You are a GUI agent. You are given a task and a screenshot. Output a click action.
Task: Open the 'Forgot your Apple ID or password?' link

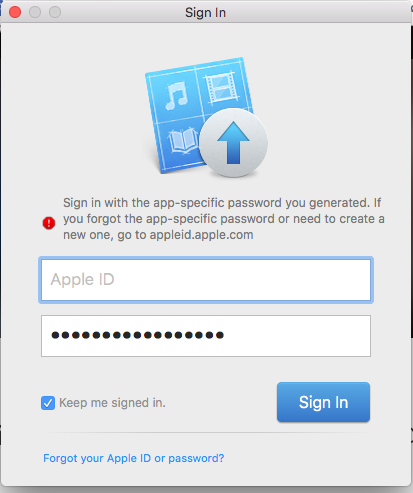pyautogui.click(x=134, y=458)
